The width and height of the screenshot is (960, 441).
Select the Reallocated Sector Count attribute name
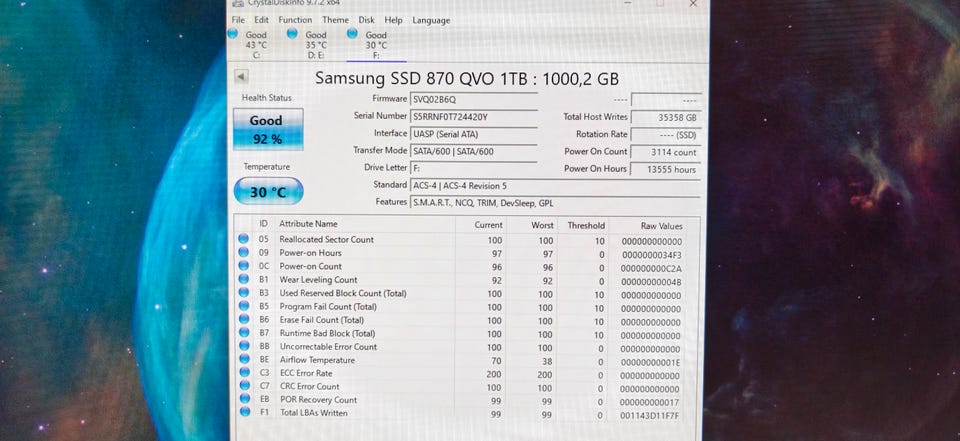point(326,239)
